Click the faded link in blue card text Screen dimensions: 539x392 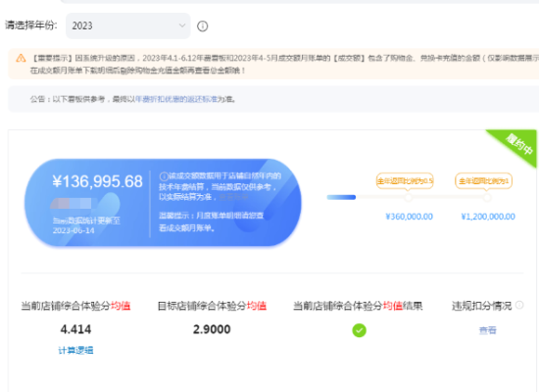pos(233,197)
